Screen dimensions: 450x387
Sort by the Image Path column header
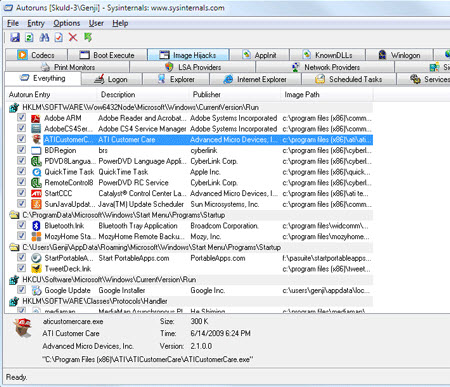pyautogui.click(x=327, y=95)
